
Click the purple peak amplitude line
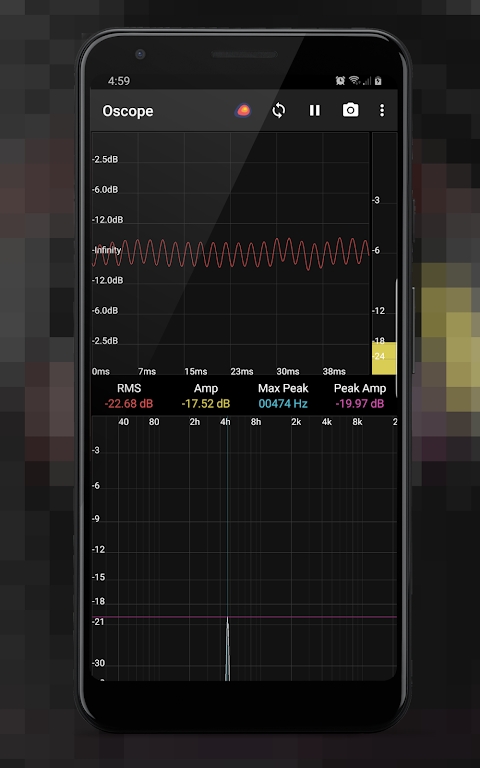pos(244,617)
